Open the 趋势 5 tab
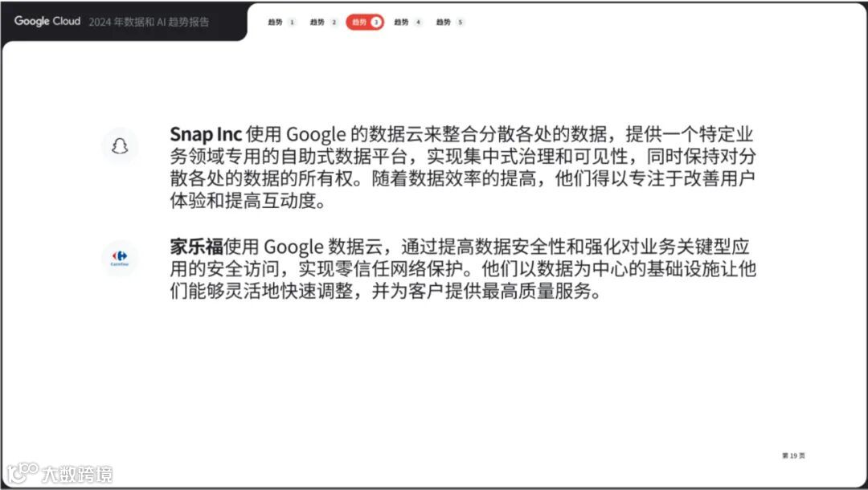 (x=450, y=22)
